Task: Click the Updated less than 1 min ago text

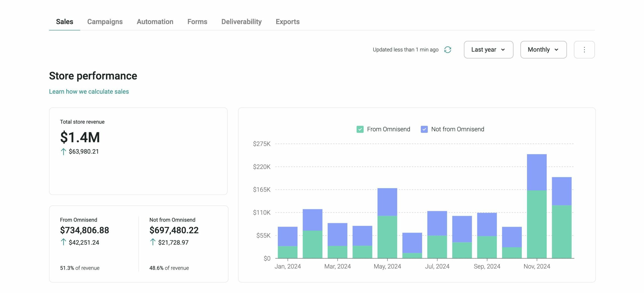Action: coord(406,50)
